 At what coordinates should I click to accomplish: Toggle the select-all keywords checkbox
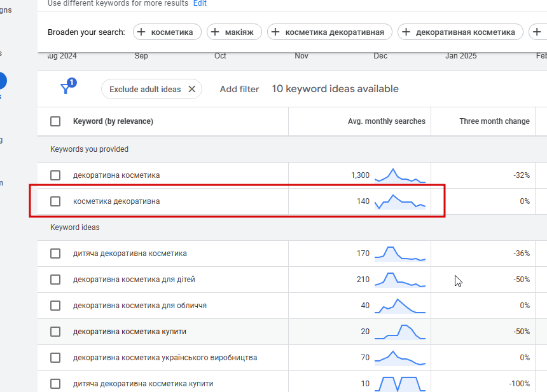point(55,121)
